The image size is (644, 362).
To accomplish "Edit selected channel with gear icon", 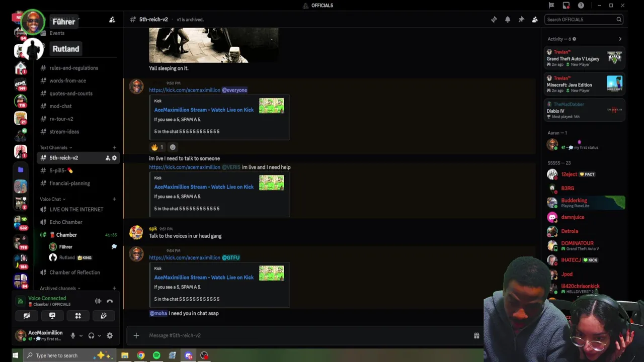I will (114, 158).
